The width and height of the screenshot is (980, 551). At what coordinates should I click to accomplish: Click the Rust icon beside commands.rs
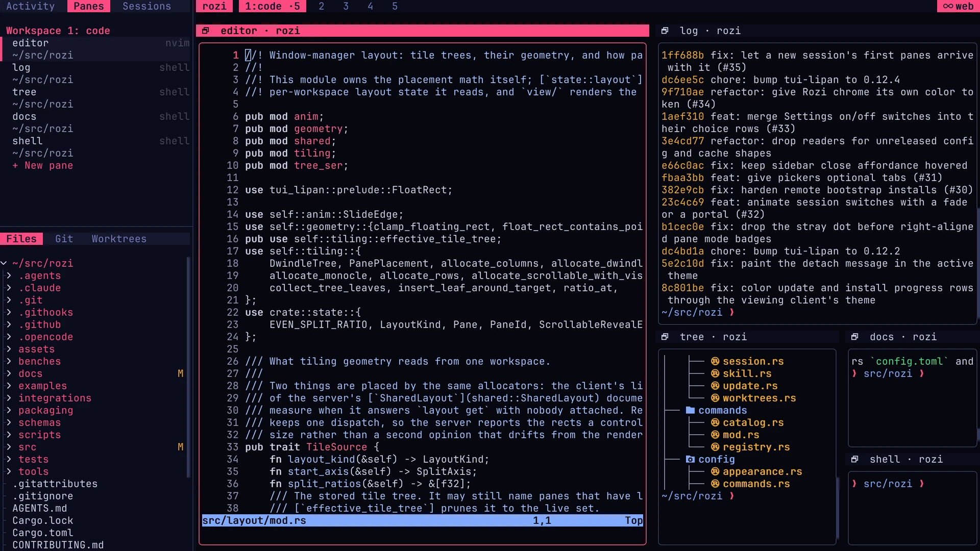pyautogui.click(x=715, y=484)
